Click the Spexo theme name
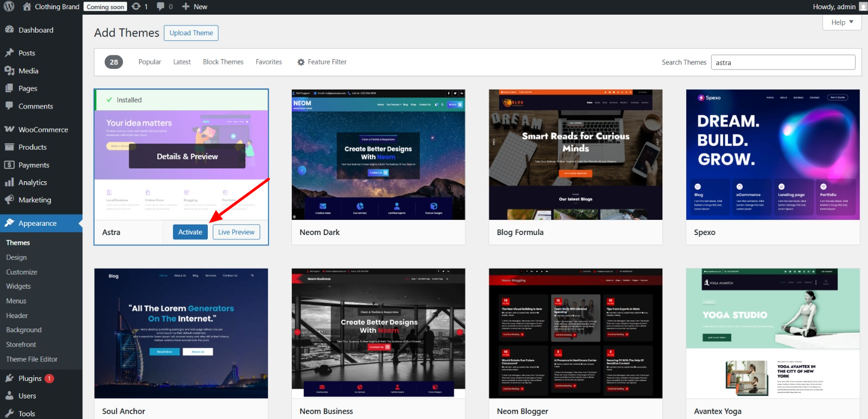Viewport: 868px width, 419px height. [x=705, y=232]
